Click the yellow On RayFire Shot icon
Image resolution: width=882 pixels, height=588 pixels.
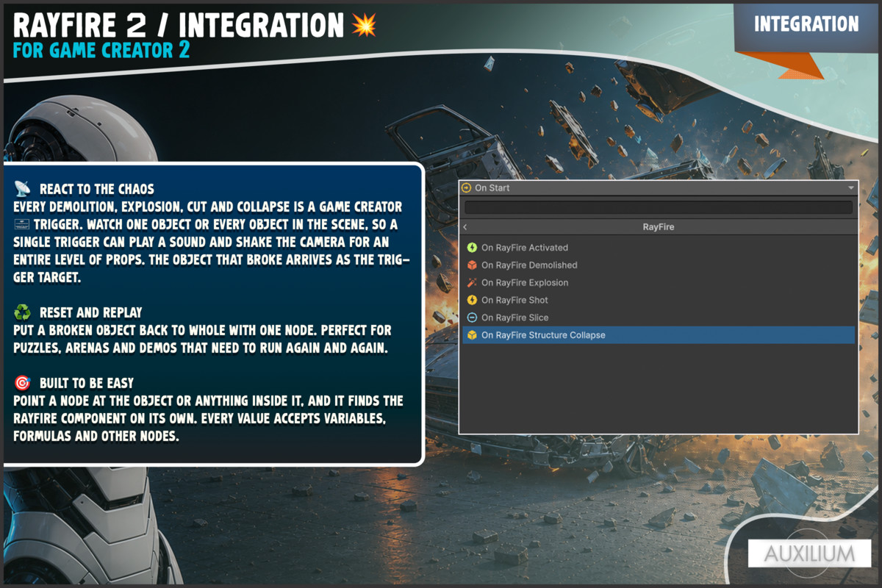[472, 300]
